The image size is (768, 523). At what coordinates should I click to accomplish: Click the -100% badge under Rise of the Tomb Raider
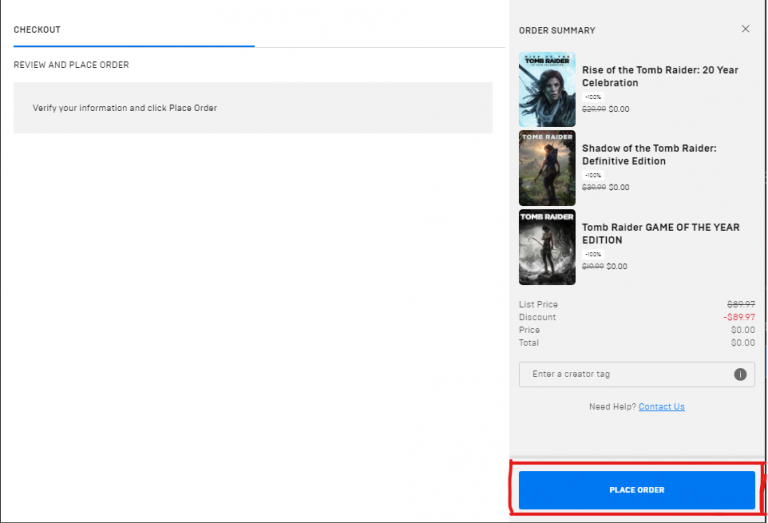[x=593, y=97]
